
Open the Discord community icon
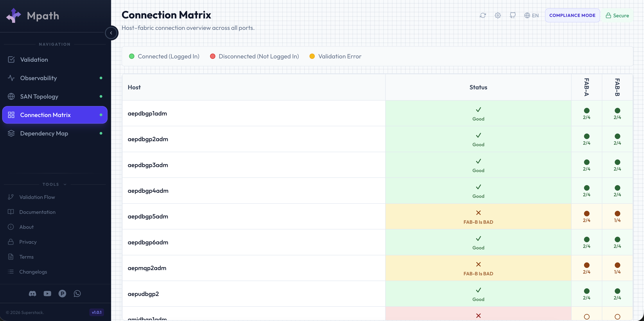click(x=32, y=294)
